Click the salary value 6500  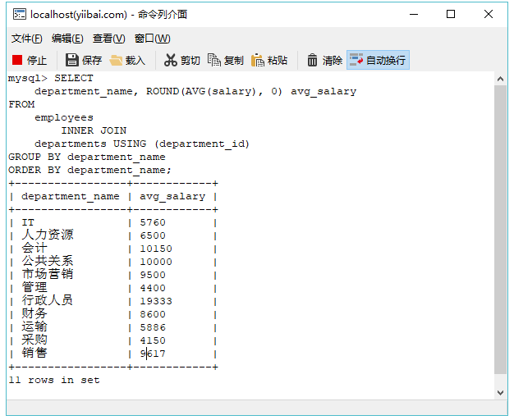pos(153,236)
